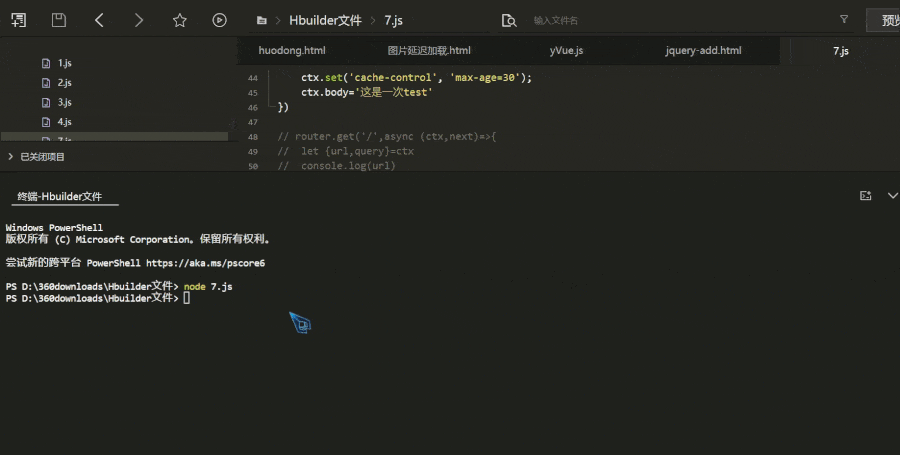Click Hbuilder文件 in the breadcrumb

(325, 21)
